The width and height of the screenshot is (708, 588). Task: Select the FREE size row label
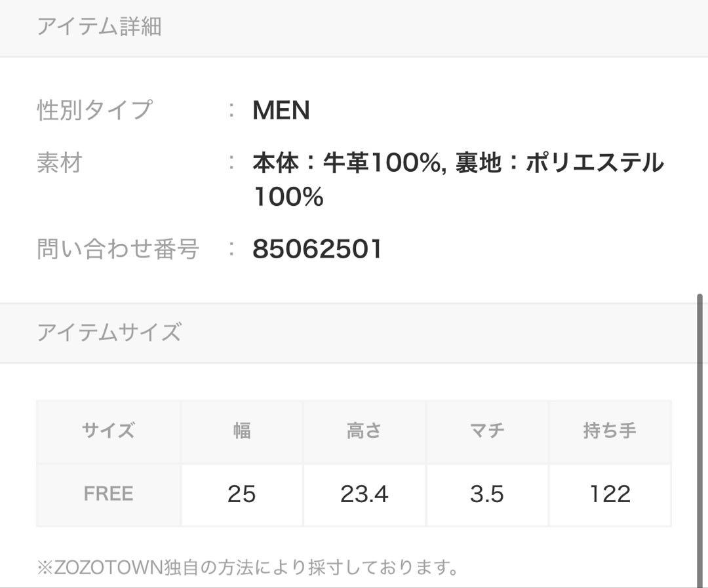108,494
